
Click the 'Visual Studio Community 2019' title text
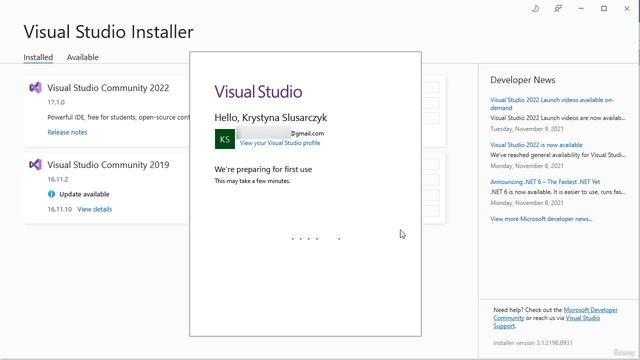[108, 165]
